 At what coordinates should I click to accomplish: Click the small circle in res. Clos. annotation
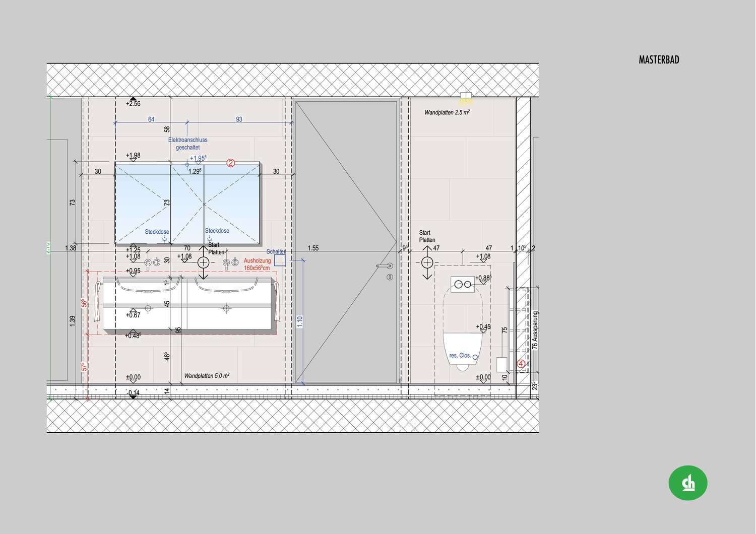474,356
